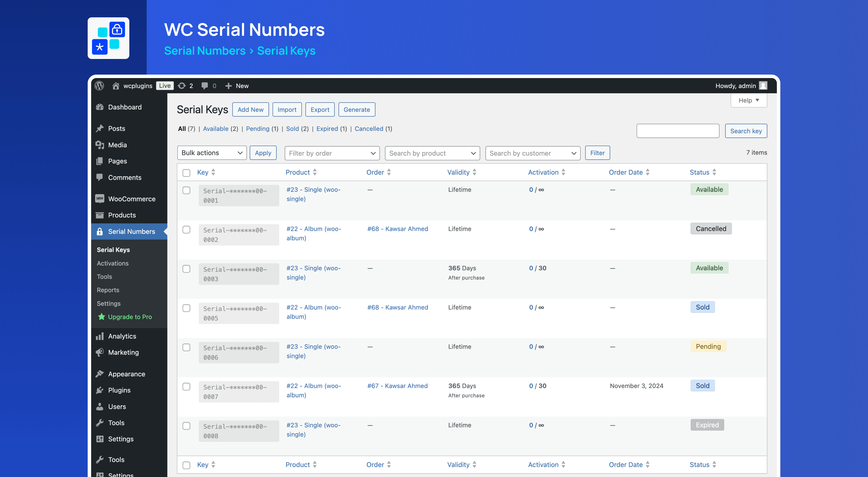This screenshot has height=477, width=868.
Task: Click the WordPress logo in admin bar
Action: pyautogui.click(x=99, y=86)
